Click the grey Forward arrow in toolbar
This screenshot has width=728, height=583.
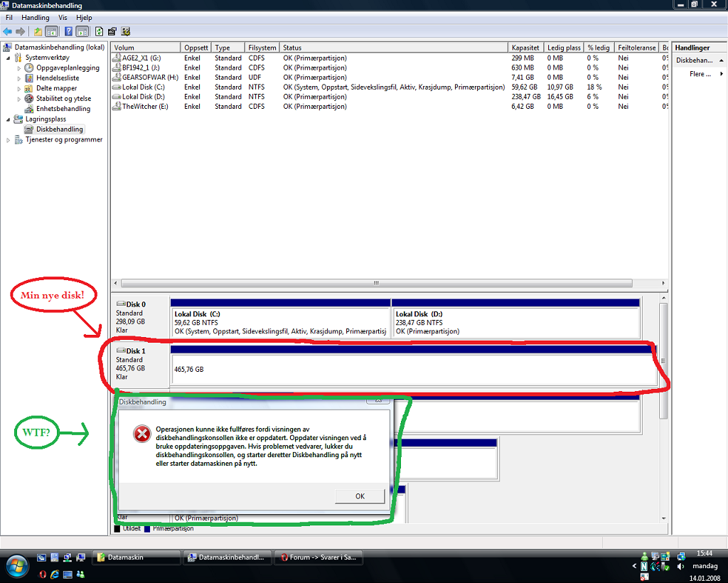click(x=20, y=31)
